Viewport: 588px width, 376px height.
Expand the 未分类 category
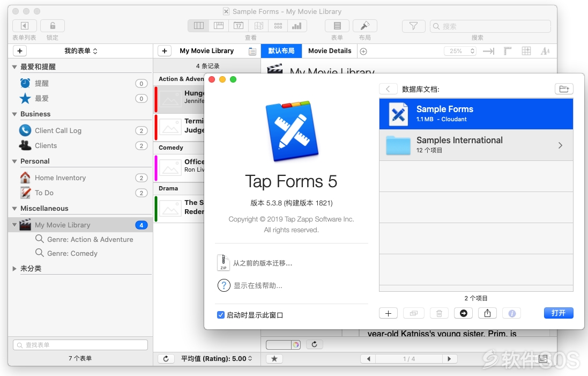[14, 269]
